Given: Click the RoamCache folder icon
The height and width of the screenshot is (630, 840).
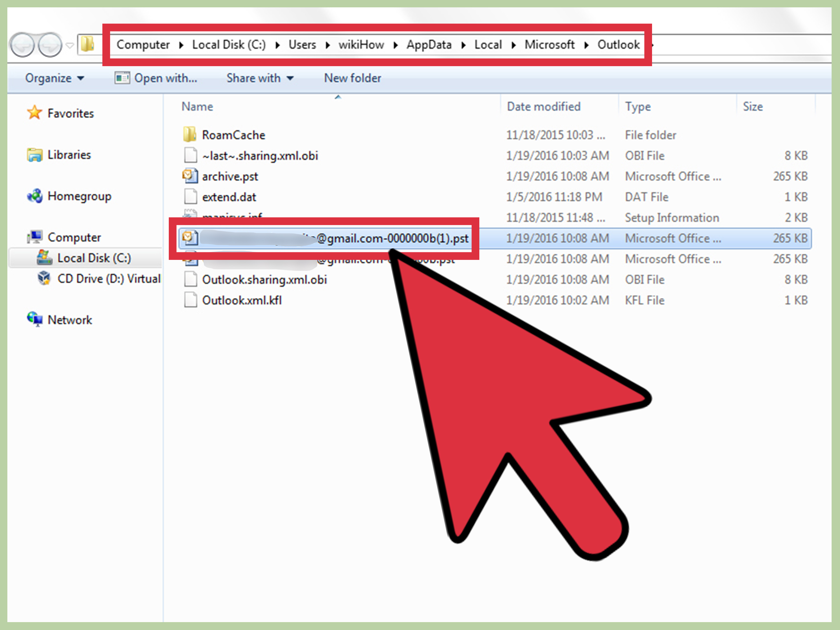Looking at the screenshot, I should (190, 134).
